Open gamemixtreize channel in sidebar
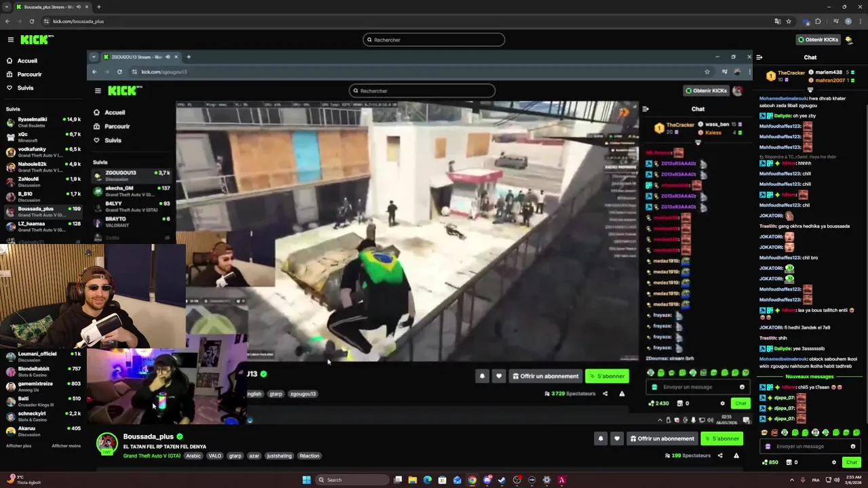The height and width of the screenshot is (488, 868). 43,386
